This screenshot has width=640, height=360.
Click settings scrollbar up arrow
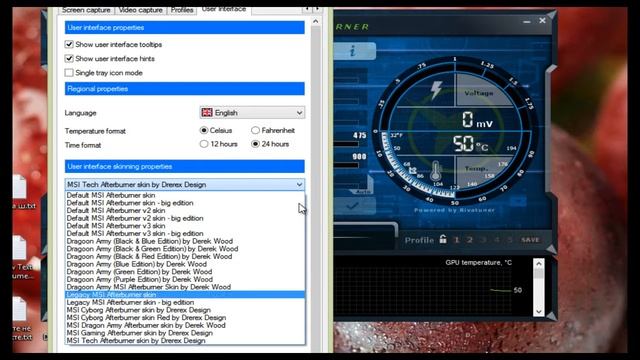click(x=316, y=21)
